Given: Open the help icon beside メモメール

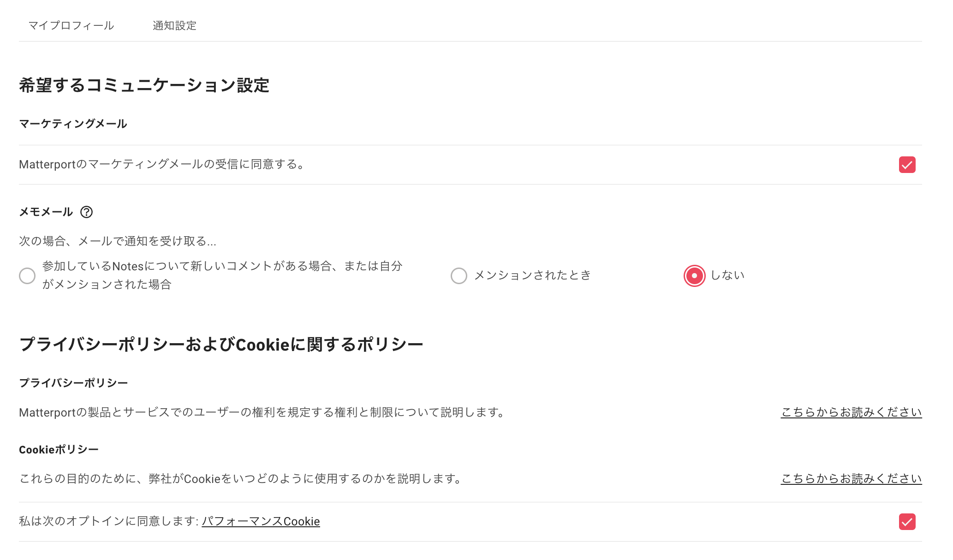Looking at the screenshot, I should tap(86, 212).
